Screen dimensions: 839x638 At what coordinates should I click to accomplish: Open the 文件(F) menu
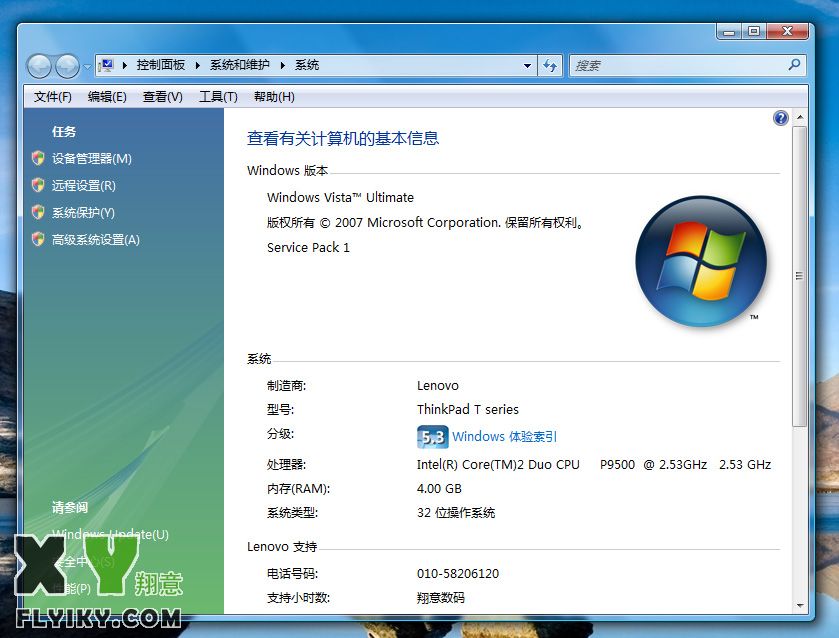52,96
